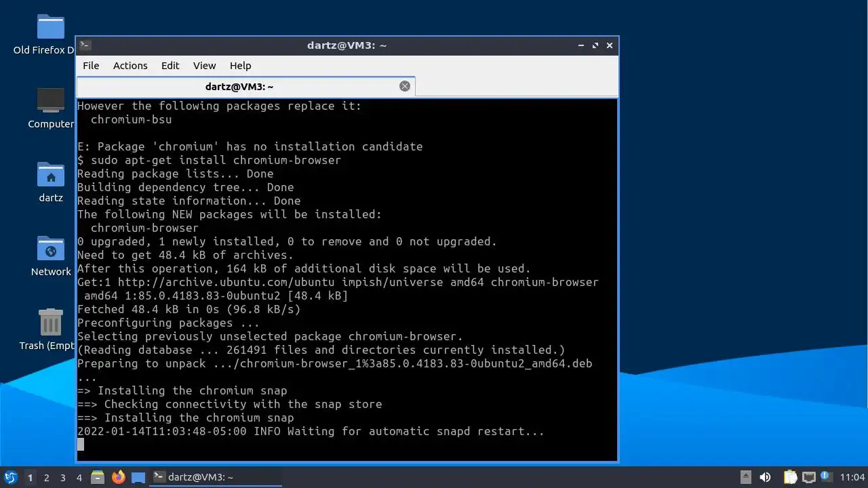Open the Actions menu

(x=130, y=66)
